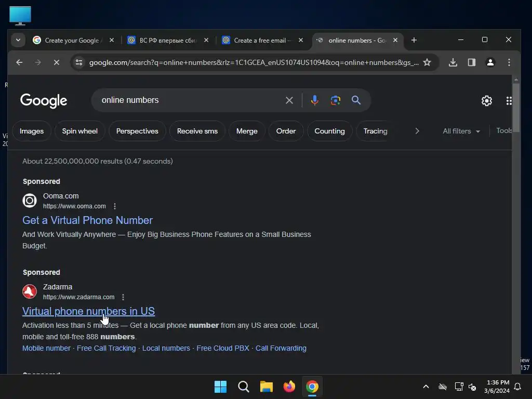Click the browser Back arrow

tap(19, 62)
